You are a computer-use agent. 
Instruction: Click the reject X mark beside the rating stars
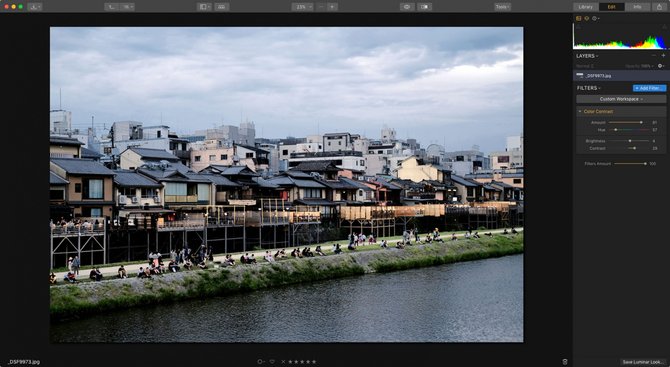[283, 361]
